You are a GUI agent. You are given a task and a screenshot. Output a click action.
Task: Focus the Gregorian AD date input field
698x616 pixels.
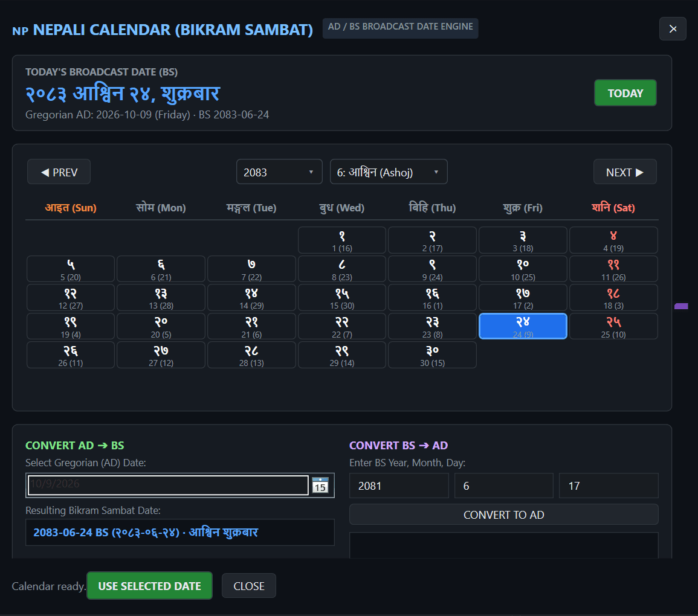pos(168,485)
